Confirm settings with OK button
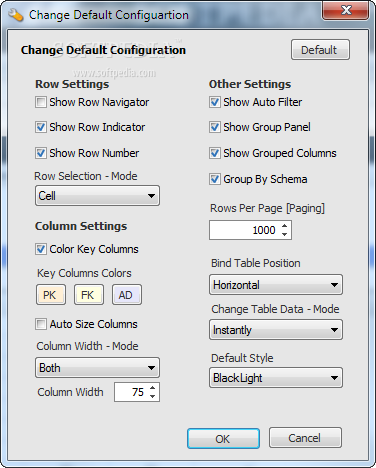This screenshot has width=376, height=468. (223, 439)
